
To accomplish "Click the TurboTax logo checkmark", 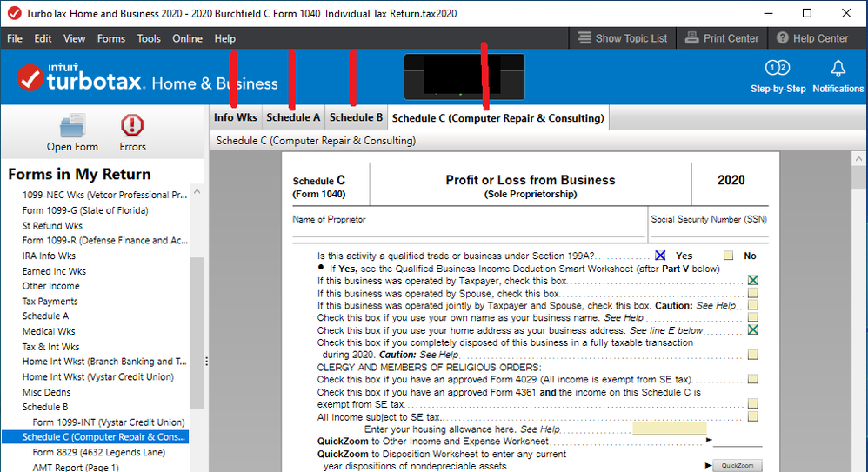I will [30, 80].
